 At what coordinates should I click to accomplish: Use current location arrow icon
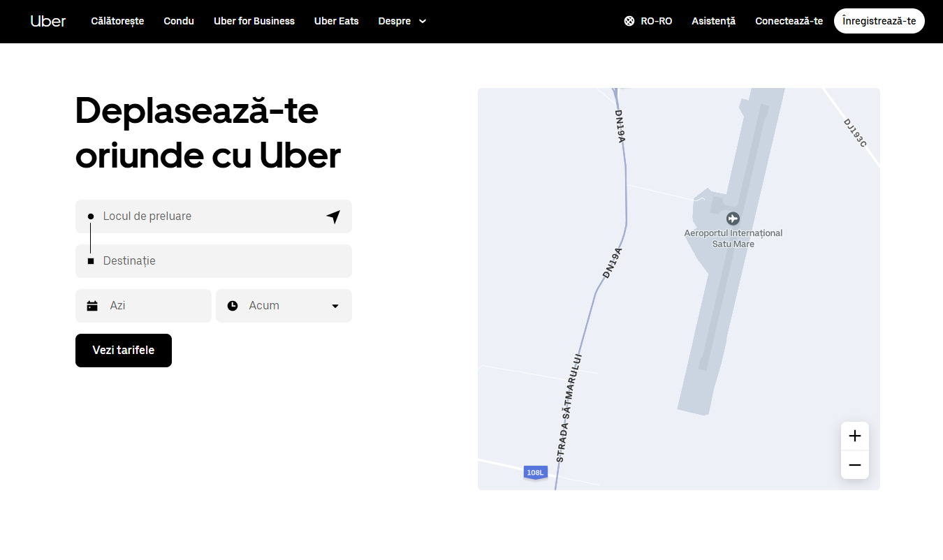(333, 216)
